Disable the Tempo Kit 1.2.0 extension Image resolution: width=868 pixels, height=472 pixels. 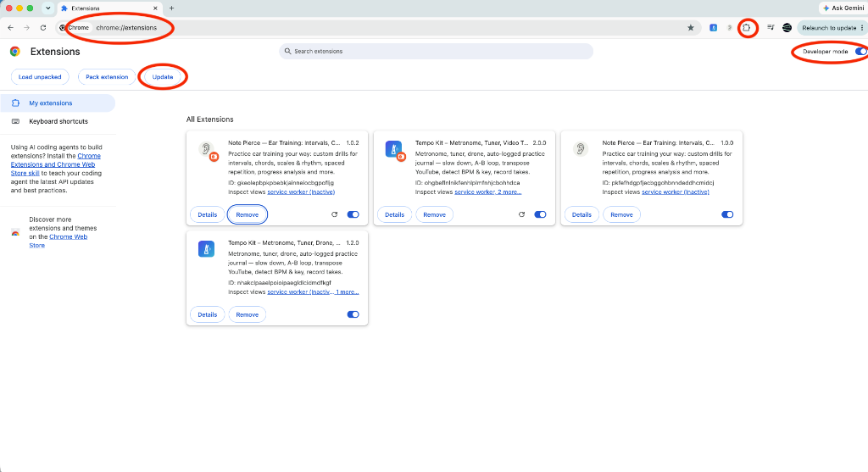353,314
